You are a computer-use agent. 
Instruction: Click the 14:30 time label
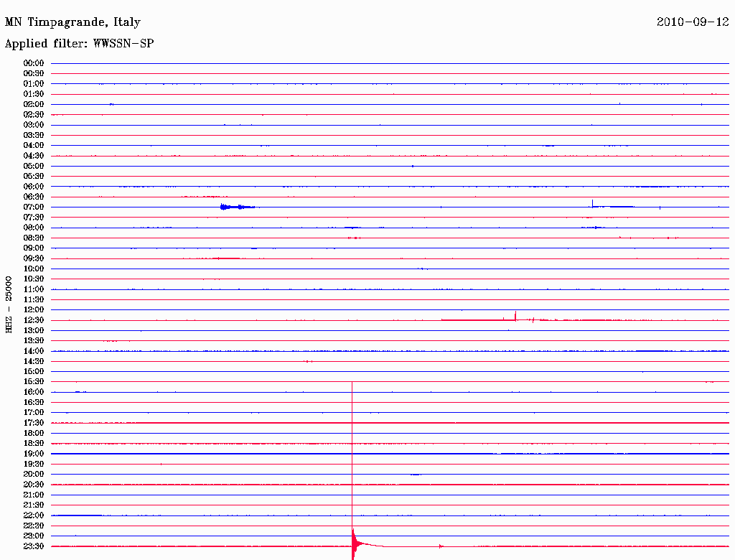(x=34, y=361)
